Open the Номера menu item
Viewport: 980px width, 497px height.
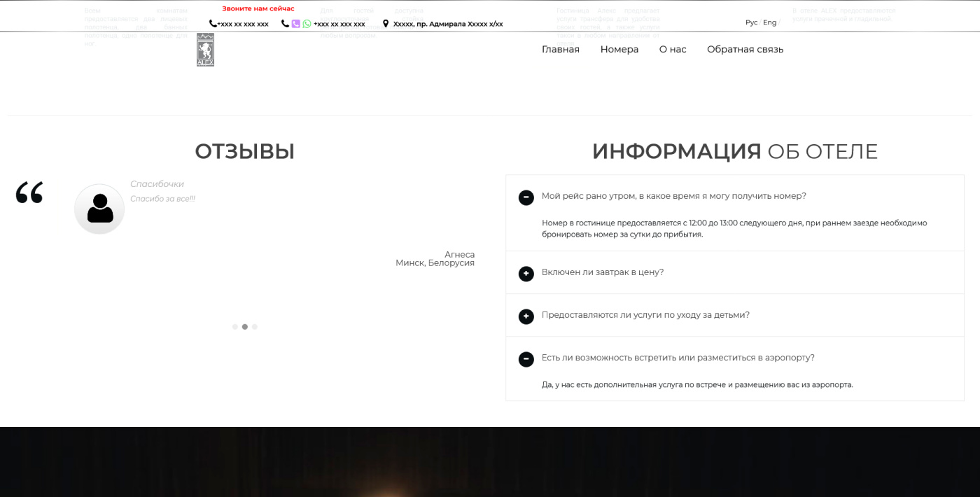coord(619,49)
